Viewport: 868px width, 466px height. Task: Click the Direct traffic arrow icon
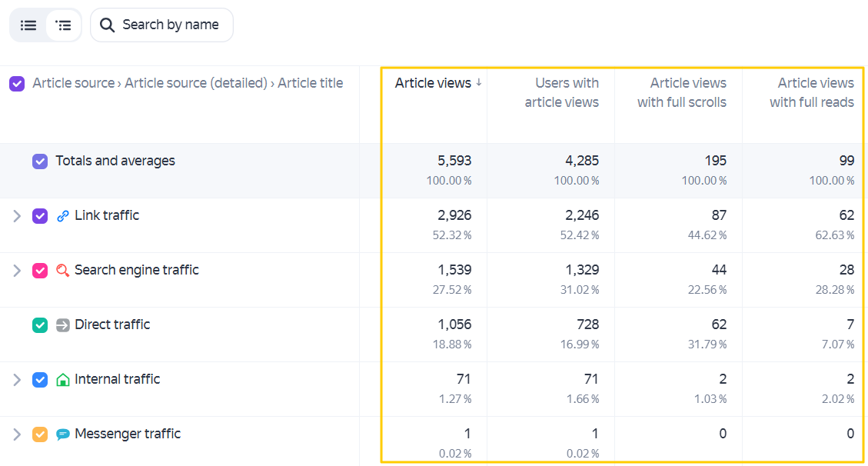(x=62, y=325)
